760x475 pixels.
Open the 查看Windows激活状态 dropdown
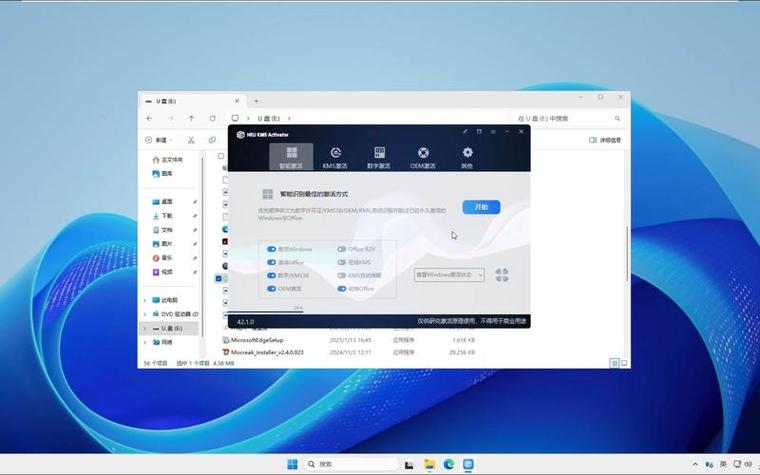coord(449,274)
